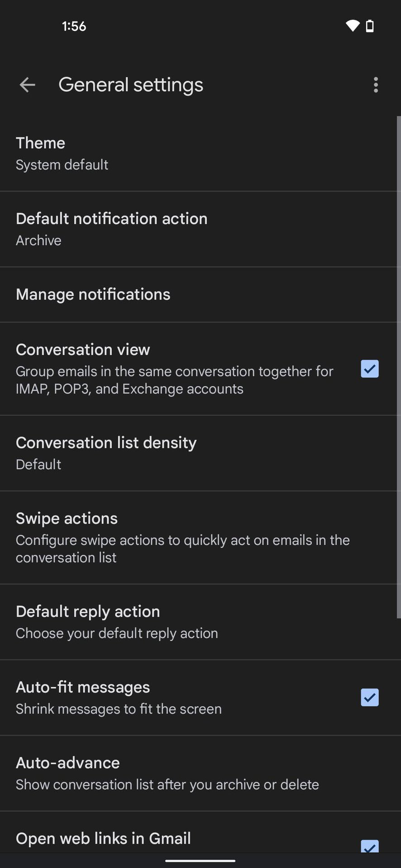Tap the Wi-Fi status icon
This screenshot has width=401, height=868.
tap(353, 26)
